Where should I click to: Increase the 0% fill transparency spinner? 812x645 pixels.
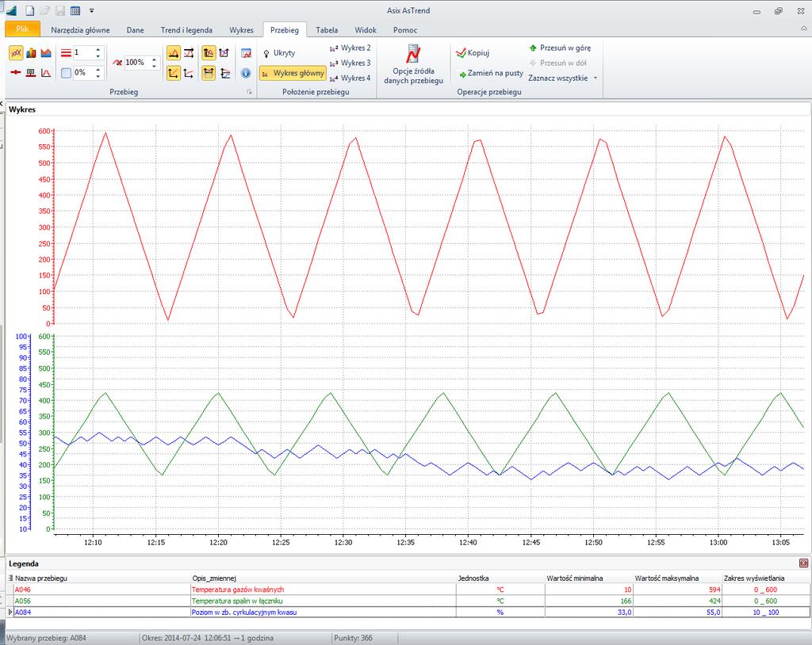click(x=98, y=70)
